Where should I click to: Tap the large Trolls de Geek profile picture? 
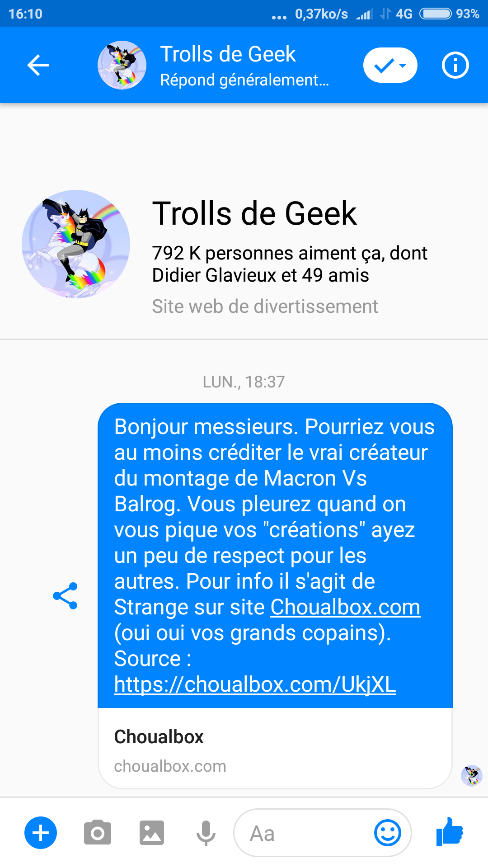pyautogui.click(x=76, y=244)
